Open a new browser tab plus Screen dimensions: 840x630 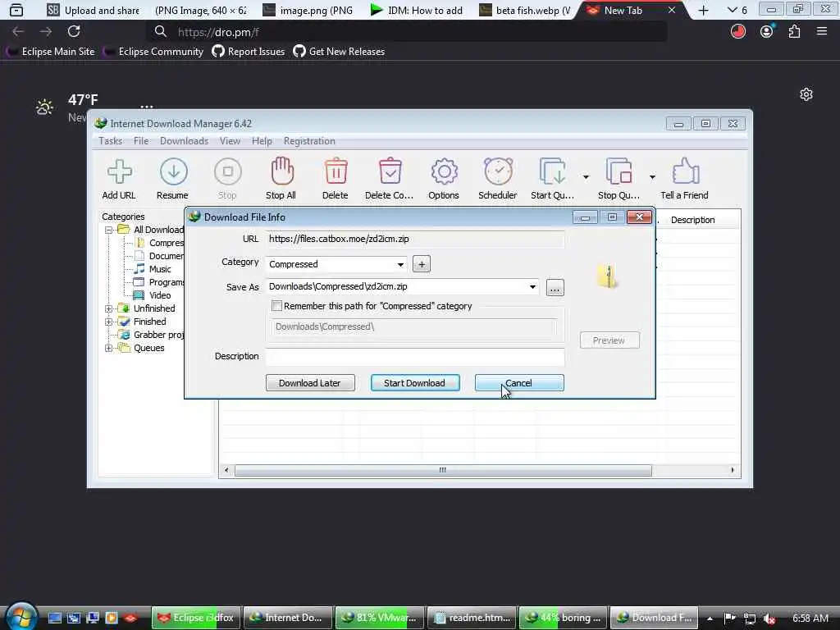[703, 10]
